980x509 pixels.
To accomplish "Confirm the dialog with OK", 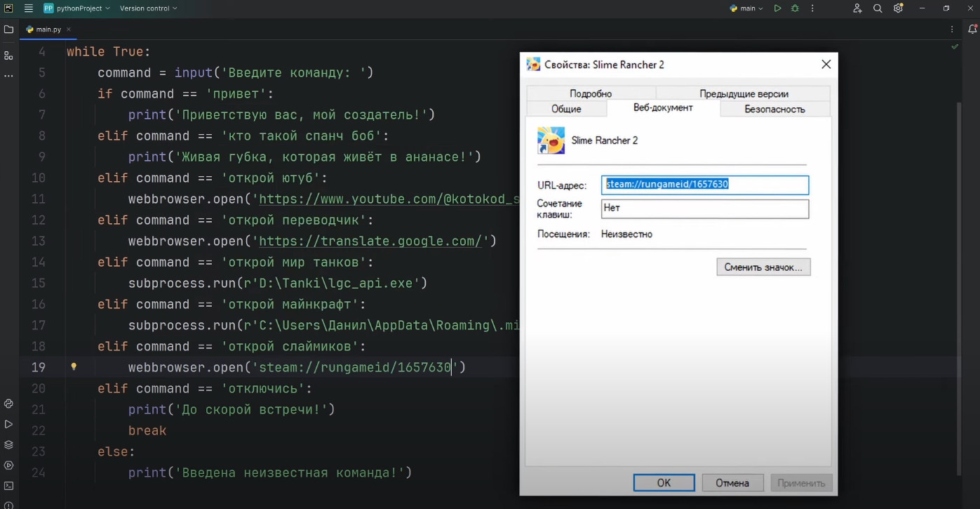I will [664, 482].
